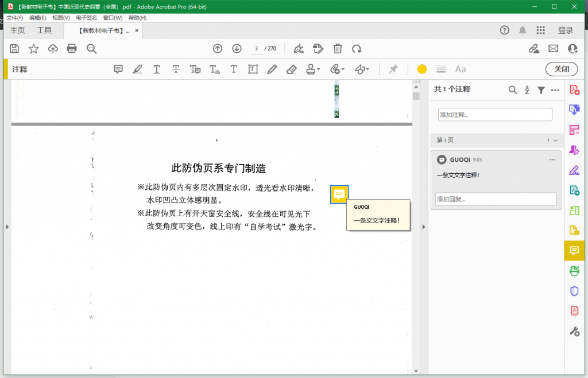
Task: Toggle bookmark star for this file
Action: coord(34,49)
